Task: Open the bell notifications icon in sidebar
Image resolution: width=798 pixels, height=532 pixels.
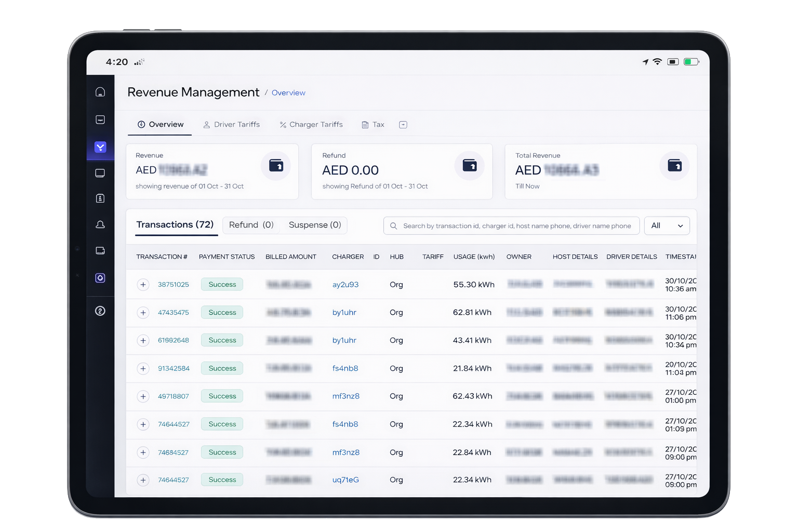Action: coord(100,224)
